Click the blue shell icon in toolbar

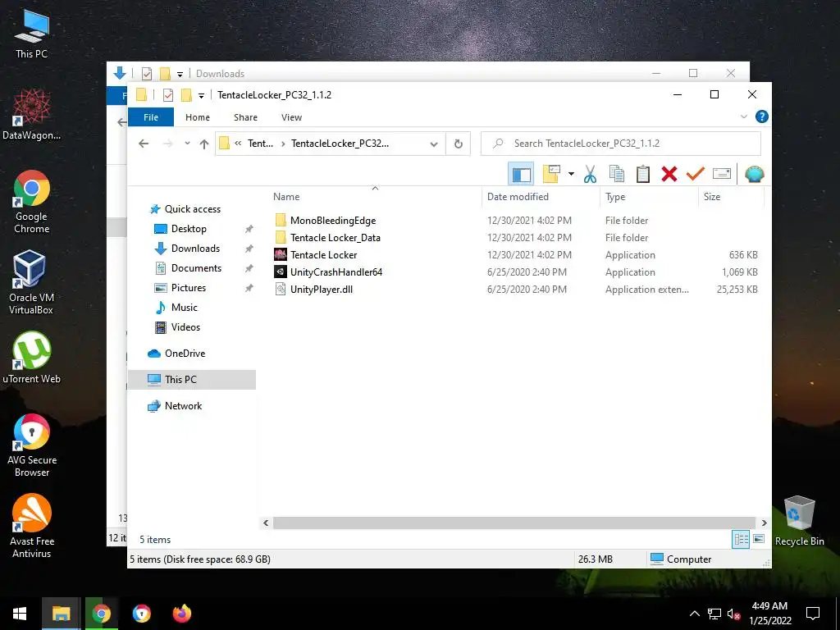coord(755,174)
